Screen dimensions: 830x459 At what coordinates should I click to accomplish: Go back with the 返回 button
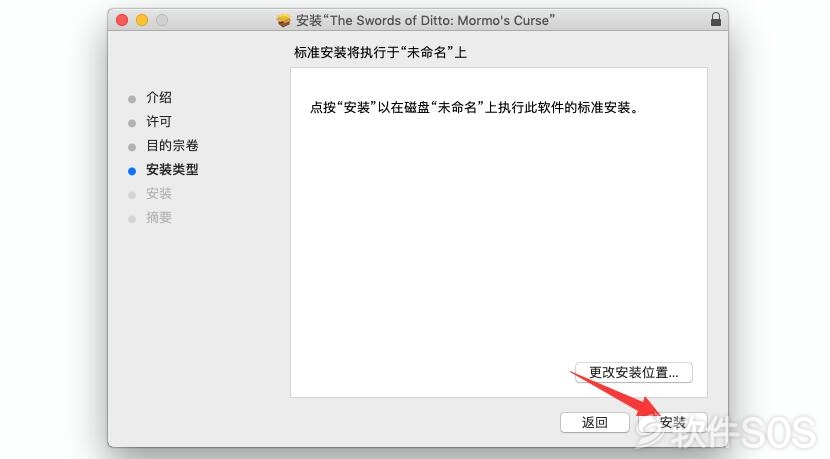tap(594, 422)
